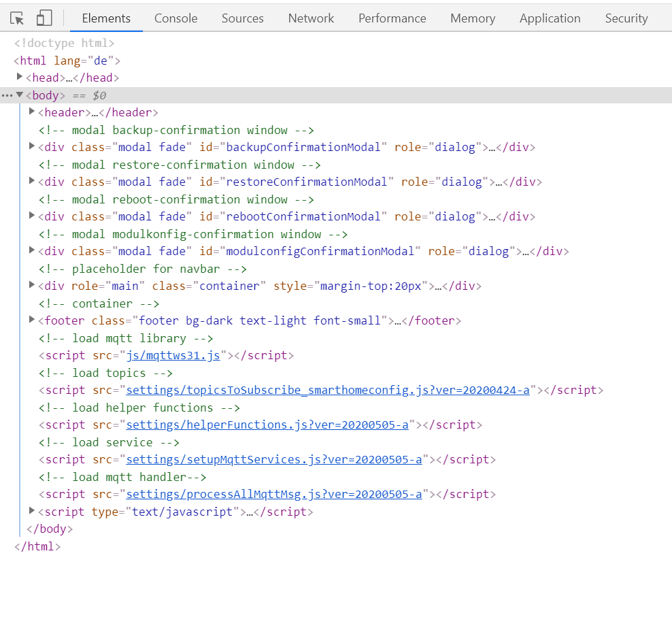The height and width of the screenshot is (630, 672).
Task: Expand the header element
Action: (31, 112)
